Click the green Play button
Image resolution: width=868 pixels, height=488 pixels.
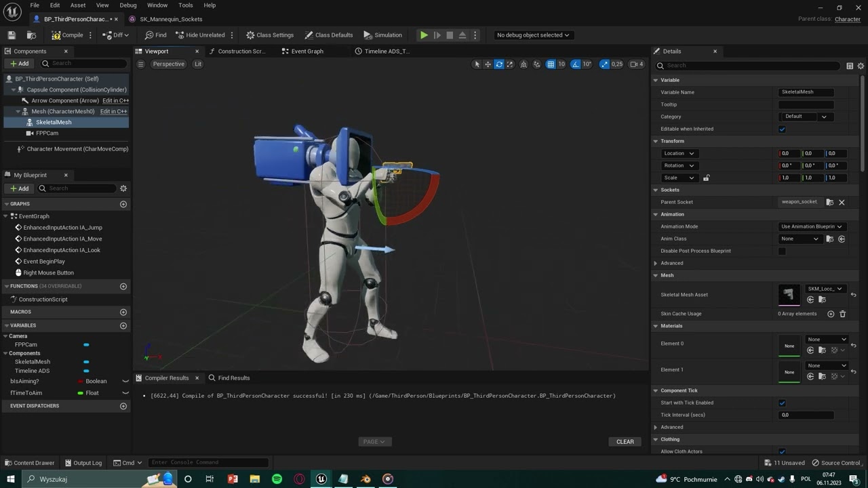pyautogui.click(x=424, y=35)
